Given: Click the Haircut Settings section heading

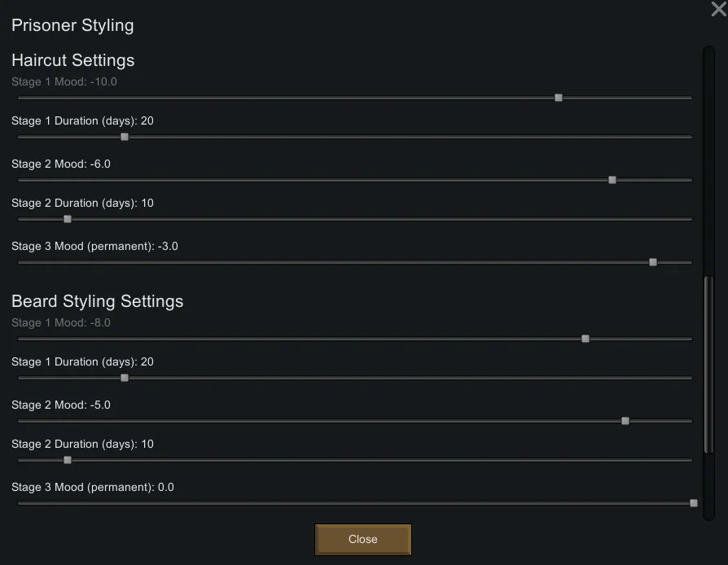Looking at the screenshot, I should pyautogui.click(x=73, y=60).
